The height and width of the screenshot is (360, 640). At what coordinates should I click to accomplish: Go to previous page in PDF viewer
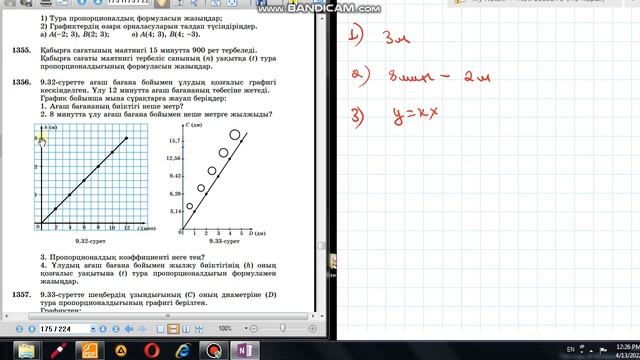pyautogui.click(x=32, y=329)
